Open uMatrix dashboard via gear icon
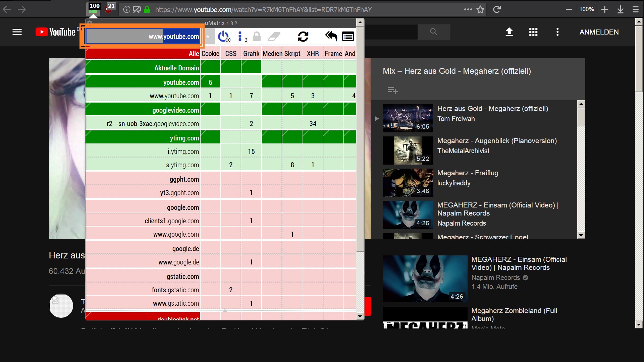644x362 pixels. (x=90, y=23)
